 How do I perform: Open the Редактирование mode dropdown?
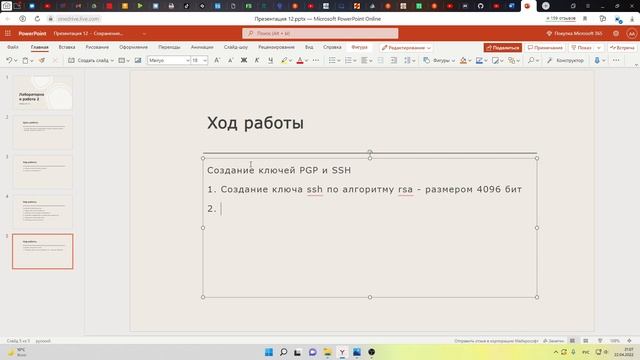coord(406,48)
